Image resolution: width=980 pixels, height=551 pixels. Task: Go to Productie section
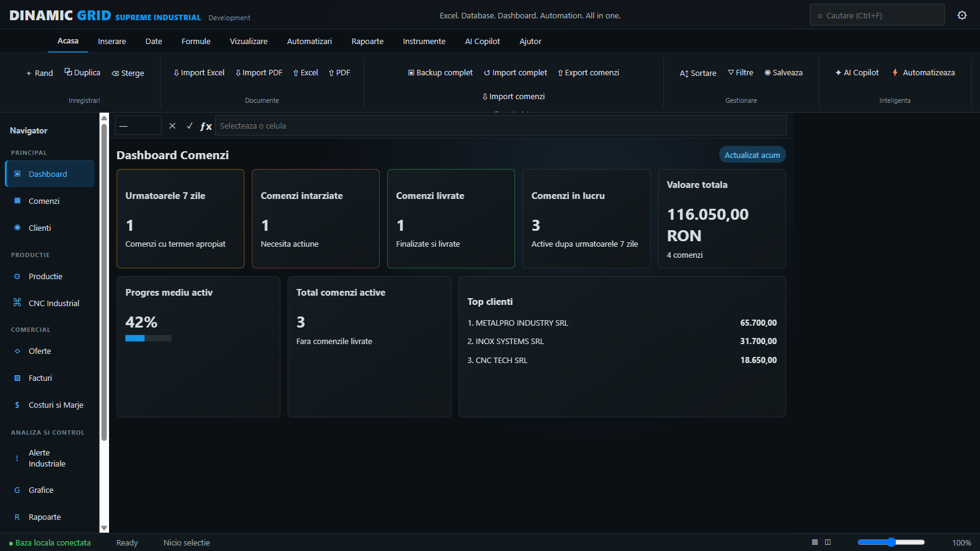point(50,276)
